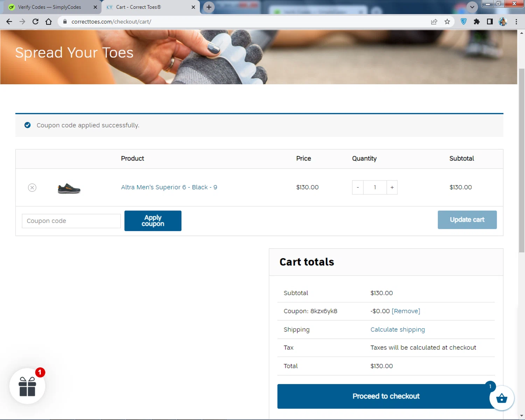525x420 pixels.
Task: Toggle the browser side panel icon
Action: (490, 22)
